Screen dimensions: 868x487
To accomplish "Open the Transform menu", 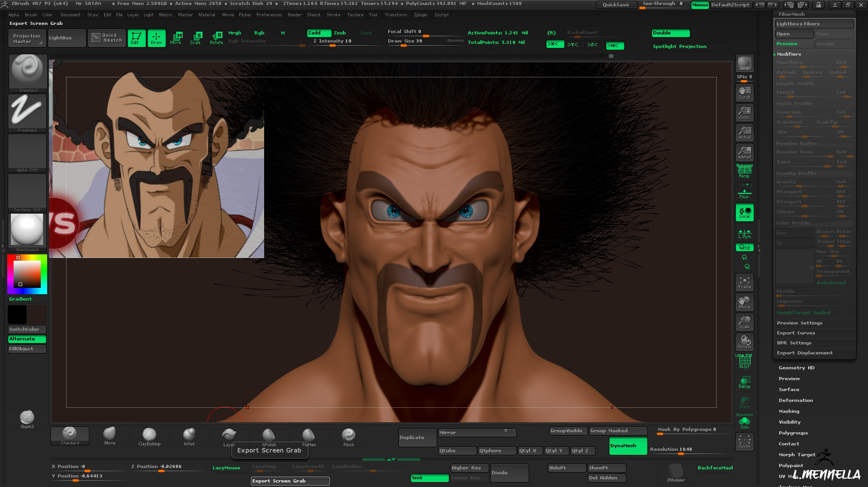I will [395, 15].
